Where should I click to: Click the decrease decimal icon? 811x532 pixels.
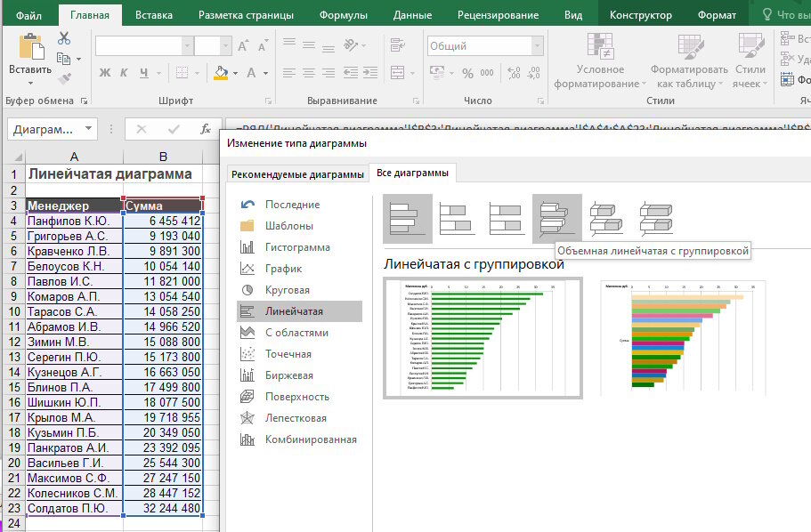point(533,73)
